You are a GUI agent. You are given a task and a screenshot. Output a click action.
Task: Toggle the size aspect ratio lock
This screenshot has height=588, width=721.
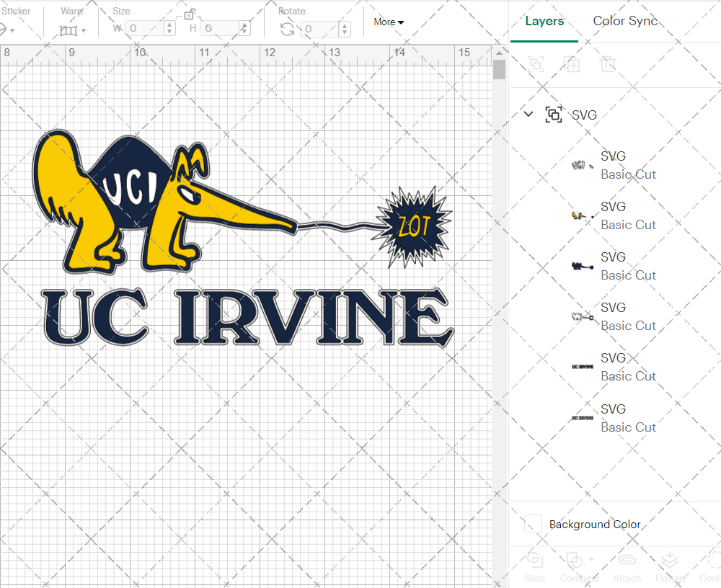point(189,16)
